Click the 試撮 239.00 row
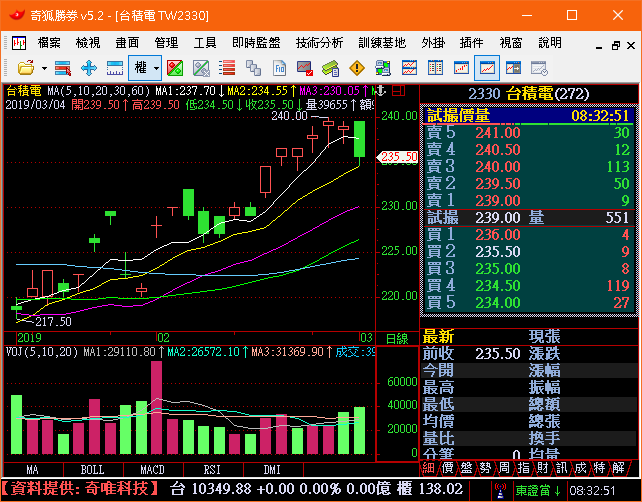 tap(527, 218)
